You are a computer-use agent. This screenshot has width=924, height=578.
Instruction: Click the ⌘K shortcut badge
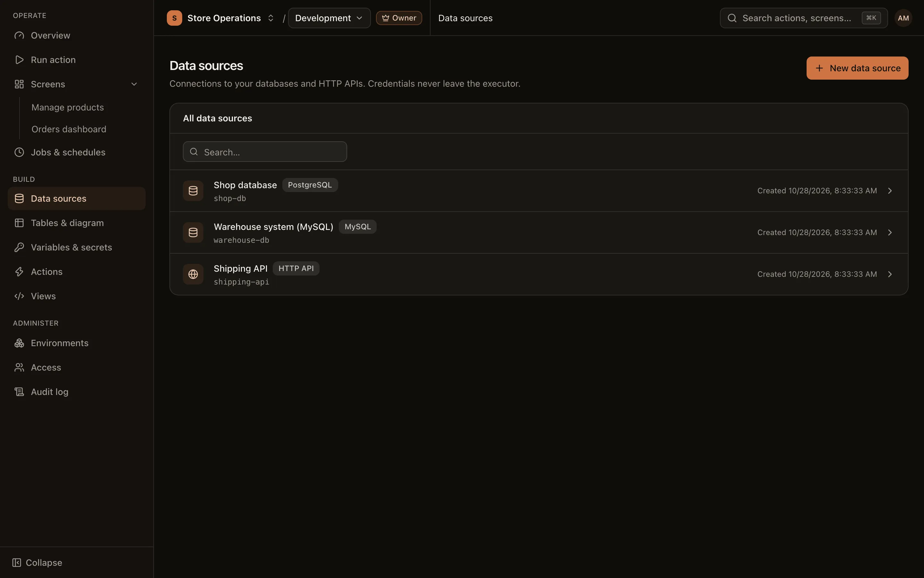[x=871, y=18]
